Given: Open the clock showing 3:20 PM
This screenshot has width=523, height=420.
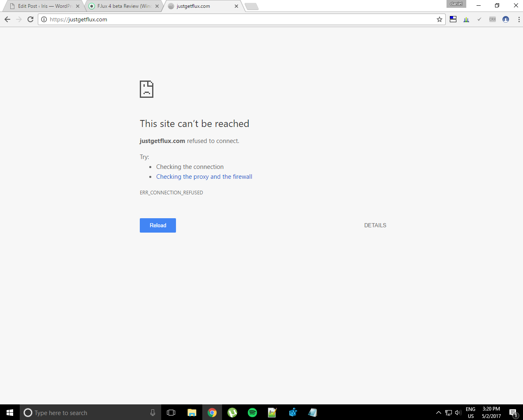Looking at the screenshot, I should (491, 413).
